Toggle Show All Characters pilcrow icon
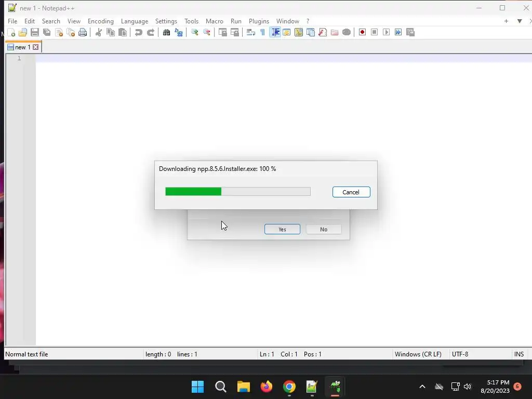 coord(262,33)
